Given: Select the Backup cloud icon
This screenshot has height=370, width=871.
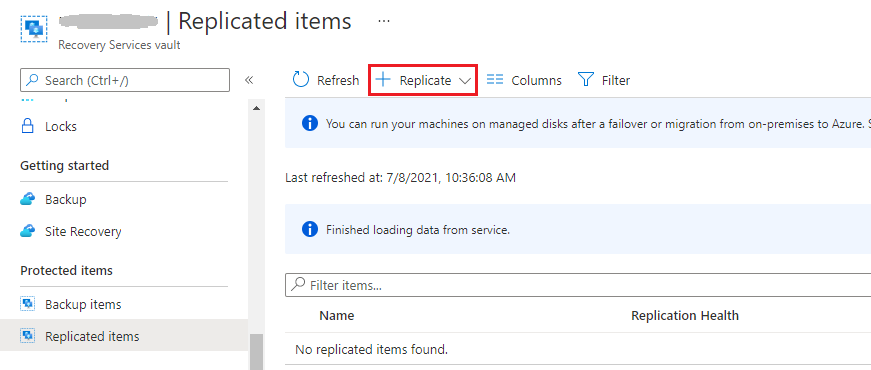Looking at the screenshot, I should pos(27,199).
